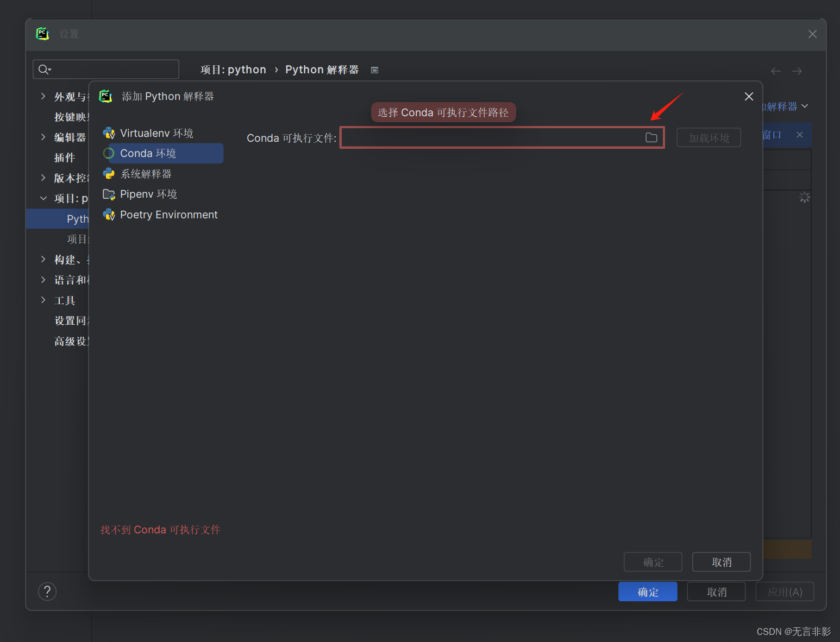Click the 项目: python breadcrumb
Image resolution: width=840 pixels, height=642 pixels.
[x=233, y=70]
